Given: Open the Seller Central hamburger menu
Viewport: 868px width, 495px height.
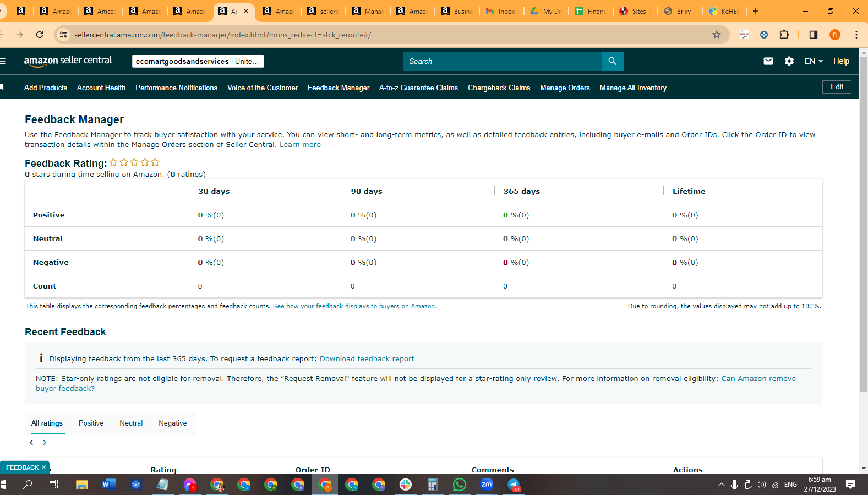Looking at the screenshot, I should click(3, 61).
